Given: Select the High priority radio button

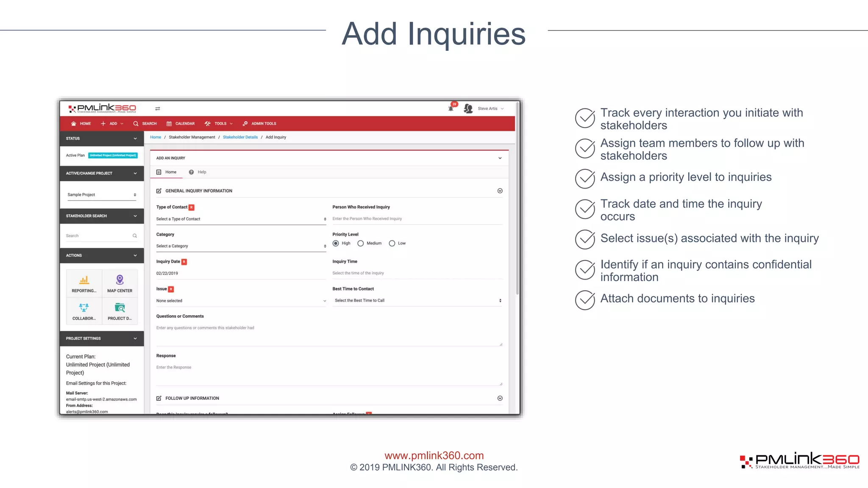Looking at the screenshot, I should pyautogui.click(x=336, y=243).
